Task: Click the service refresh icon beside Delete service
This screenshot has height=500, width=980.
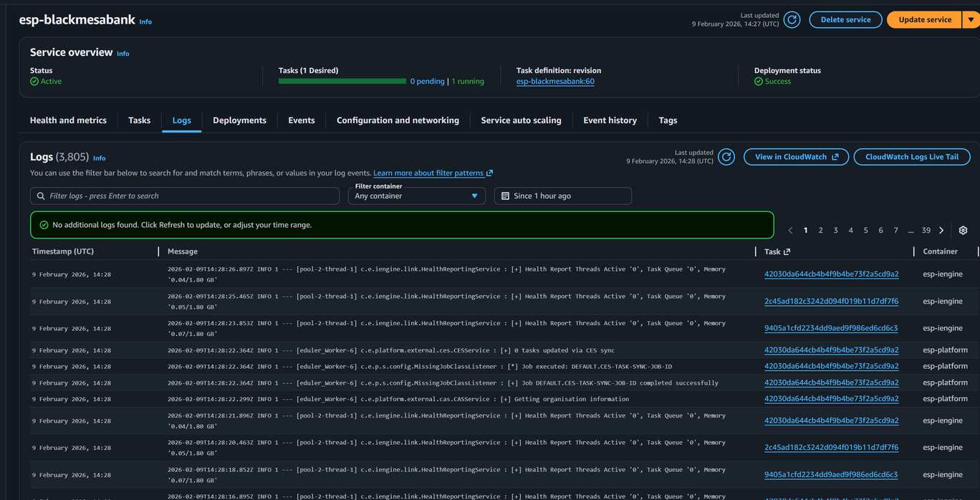Action: 792,20
